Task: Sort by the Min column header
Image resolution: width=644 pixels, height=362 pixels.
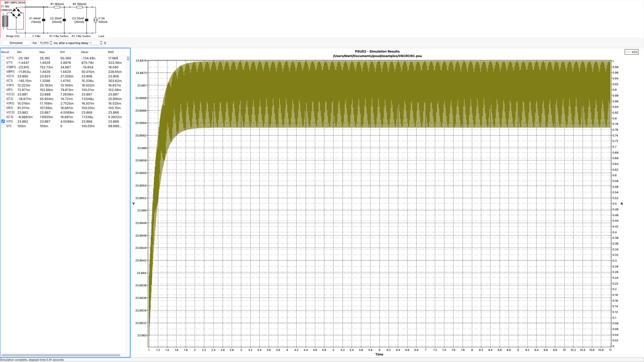Action: click(x=27, y=52)
